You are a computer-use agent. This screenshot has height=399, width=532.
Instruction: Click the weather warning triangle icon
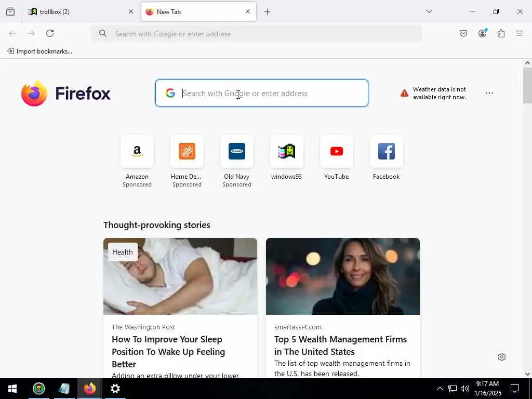click(x=404, y=93)
